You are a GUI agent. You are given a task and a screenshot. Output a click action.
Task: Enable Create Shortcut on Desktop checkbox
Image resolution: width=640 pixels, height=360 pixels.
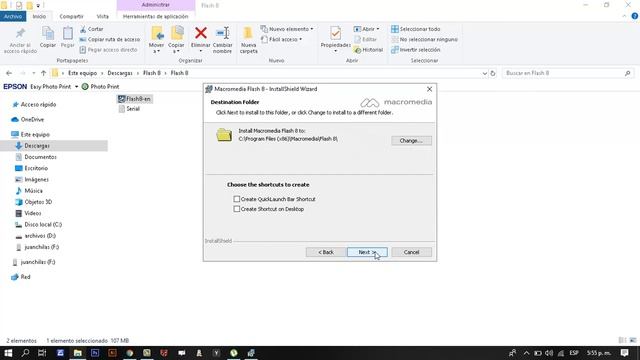(x=236, y=209)
